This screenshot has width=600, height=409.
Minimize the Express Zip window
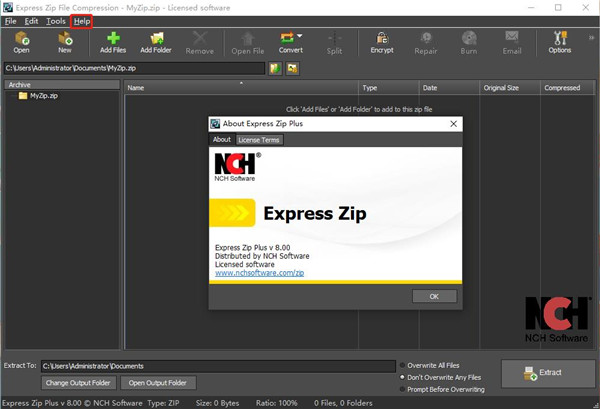[x=531, y=7]
